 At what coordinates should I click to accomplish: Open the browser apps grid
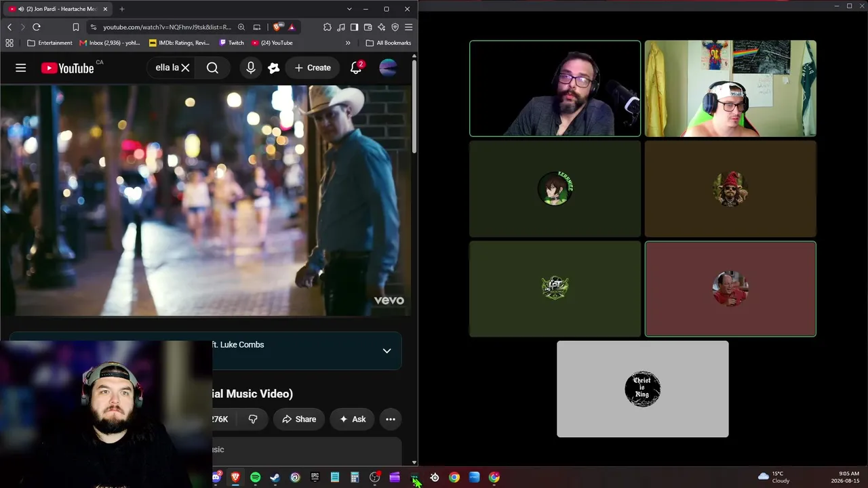click(9, 43)
